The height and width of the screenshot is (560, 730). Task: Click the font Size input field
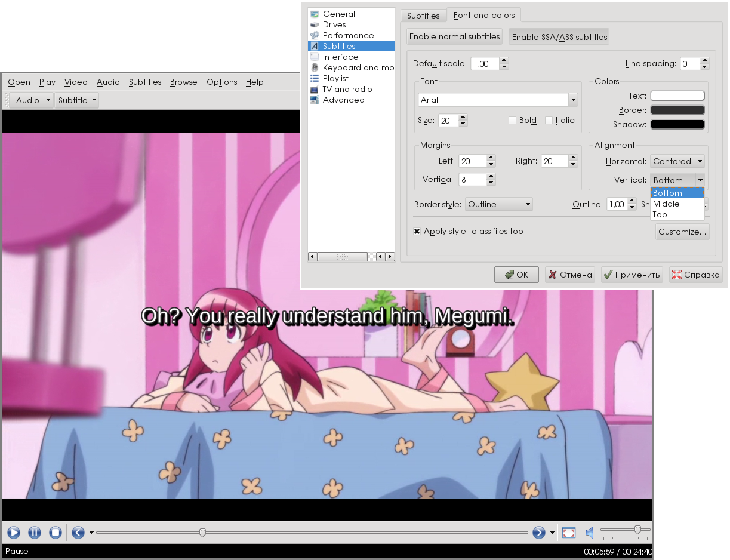coord(448,120)
